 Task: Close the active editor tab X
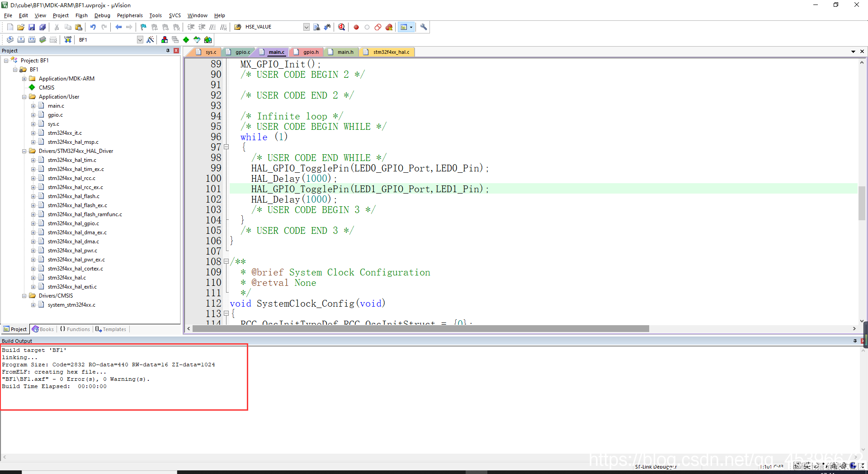coord(862,52)
